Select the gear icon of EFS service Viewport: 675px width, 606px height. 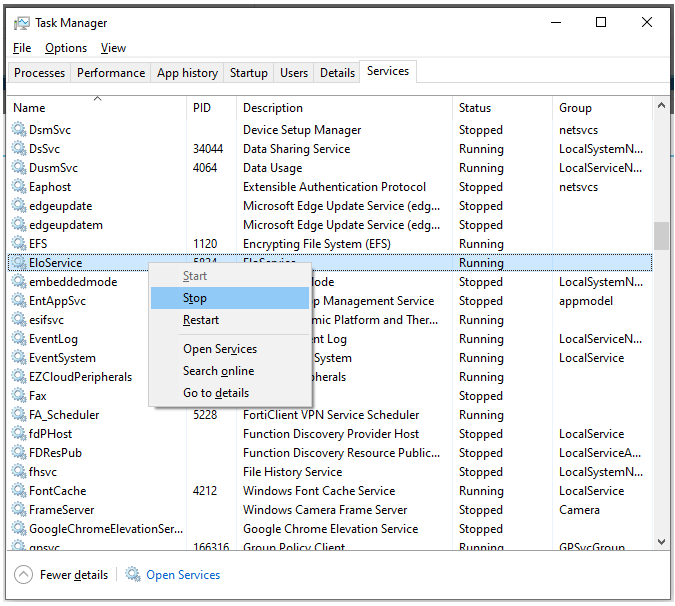(19, 244)
